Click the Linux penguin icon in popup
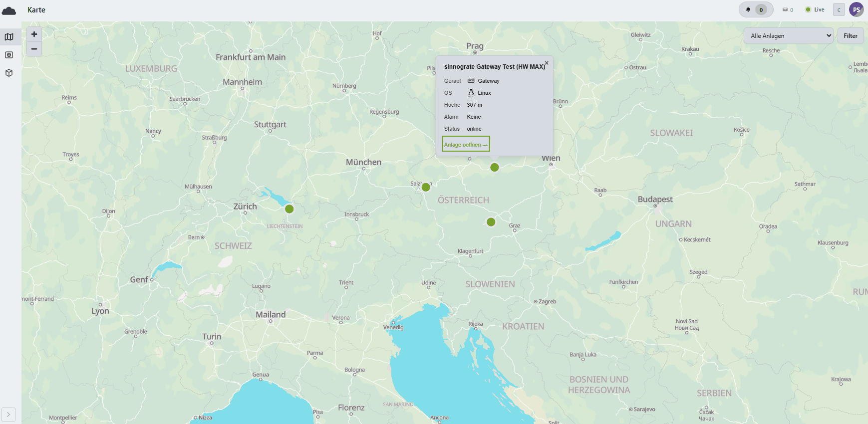868x424 pixels. 471,93
